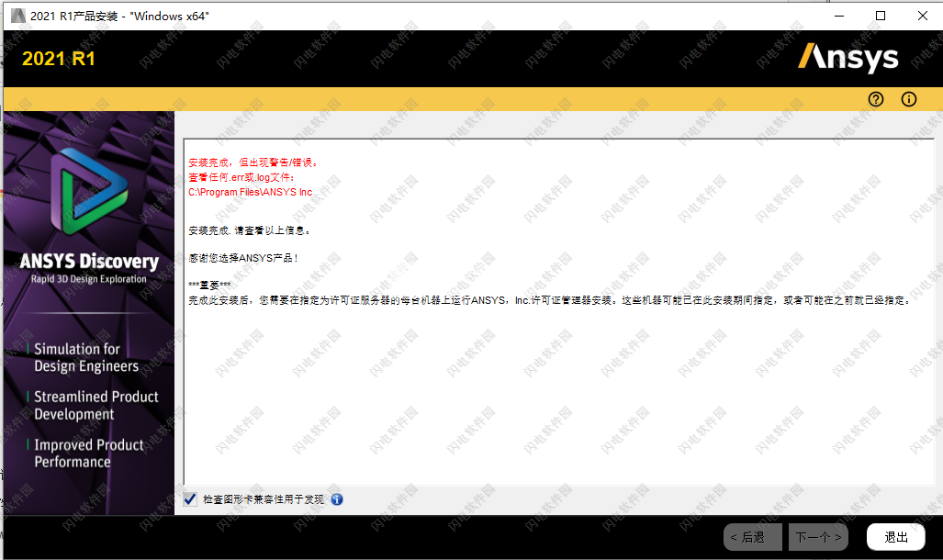
Task: Close the installer window
Action: [x=923, y=16]
